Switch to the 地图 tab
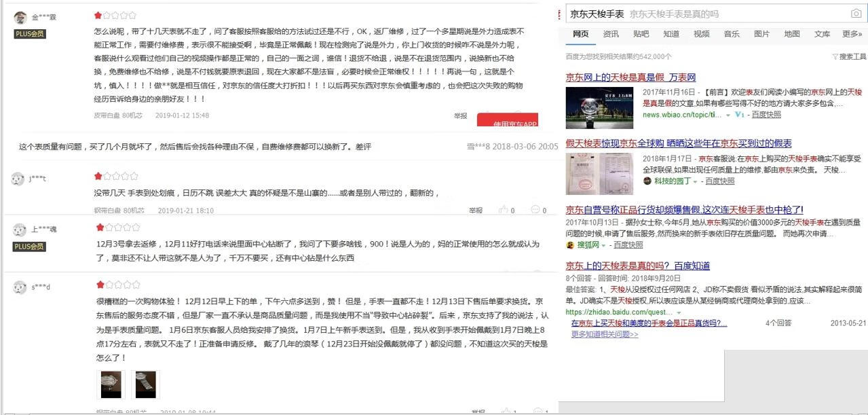The height and width of the screenshot is (415, 868). click(x=792, y=34)
